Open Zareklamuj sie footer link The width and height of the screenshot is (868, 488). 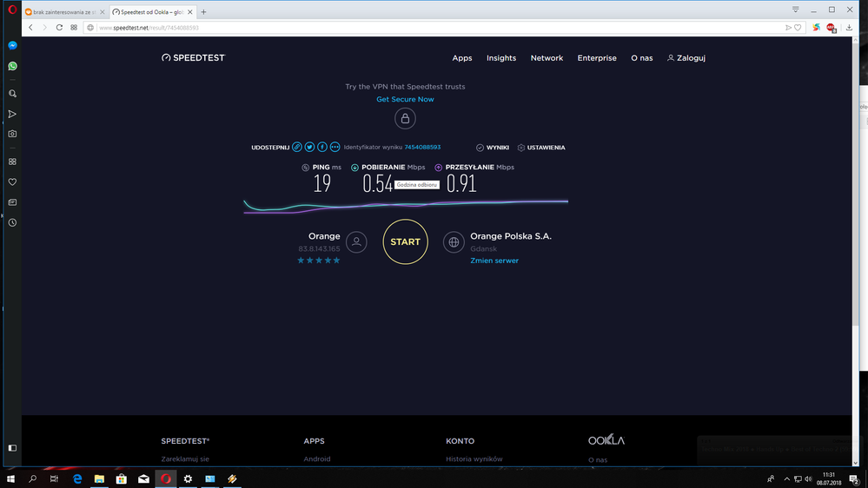185,458
